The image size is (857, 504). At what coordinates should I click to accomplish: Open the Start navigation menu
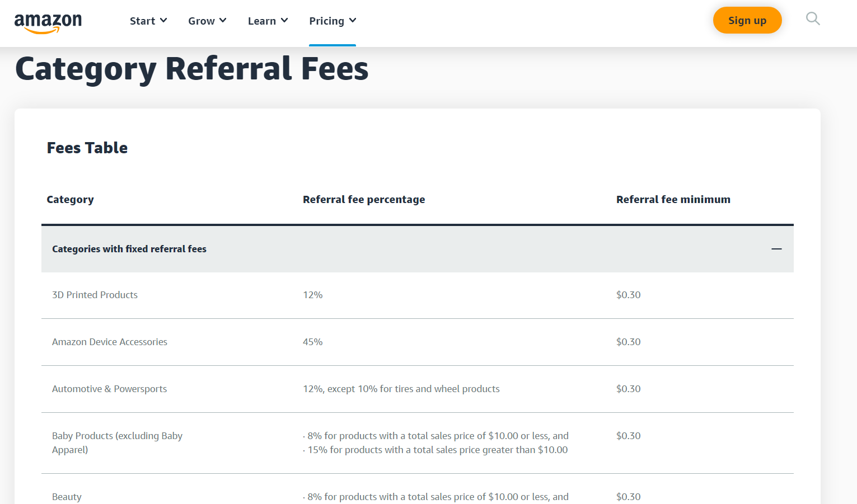142,21
